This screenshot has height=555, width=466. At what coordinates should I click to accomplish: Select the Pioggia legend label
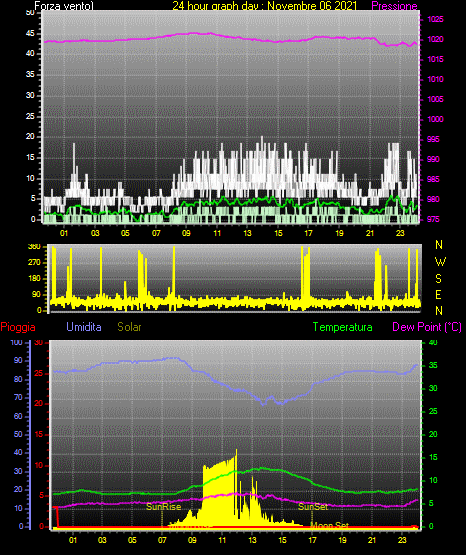coord(18,327)
